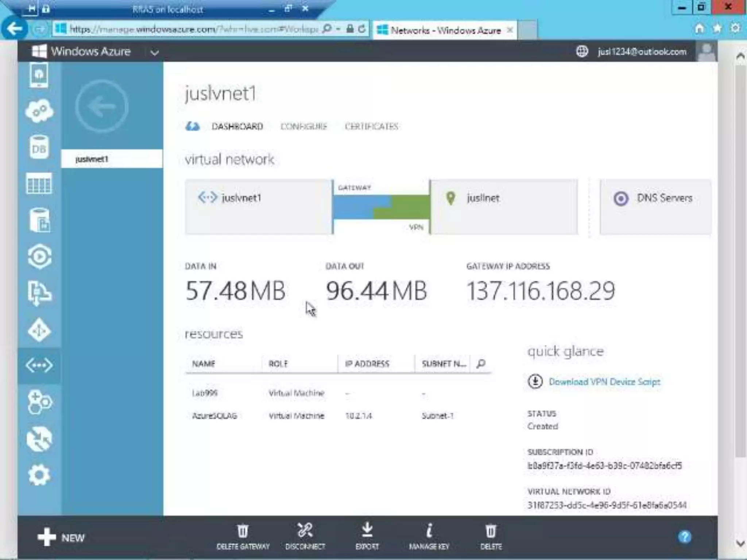
Task: Open browser favorites star icon
Action: point(717,28)
